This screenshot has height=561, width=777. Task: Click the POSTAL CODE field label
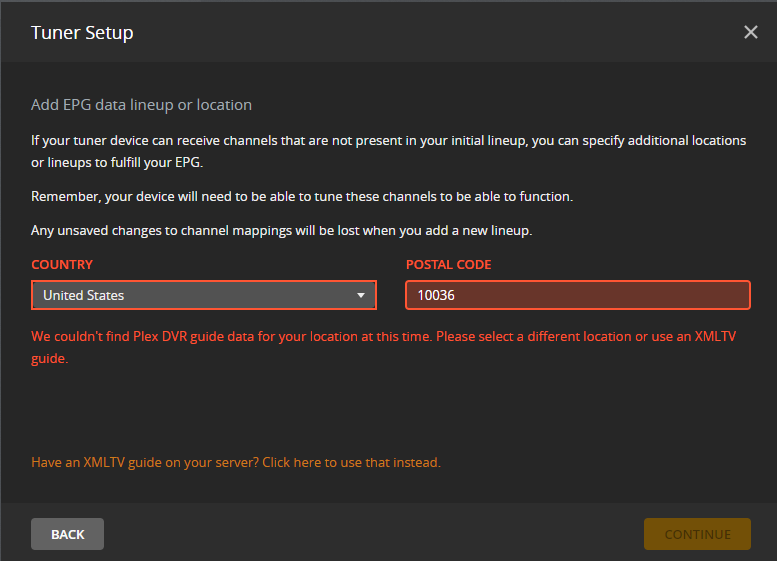tap(448, 265)
